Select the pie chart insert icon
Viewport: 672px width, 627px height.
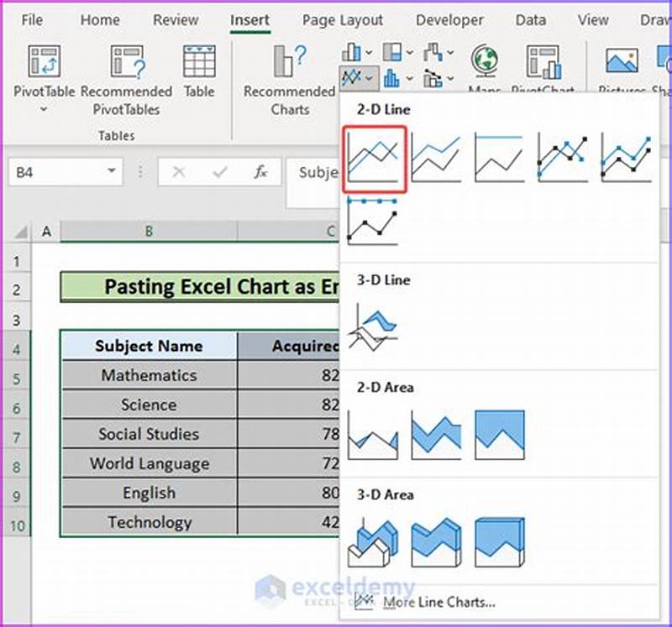391,51
